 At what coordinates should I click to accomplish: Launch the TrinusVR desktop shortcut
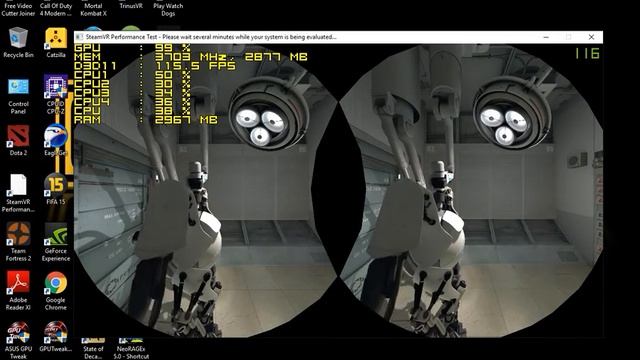point(131,6)
